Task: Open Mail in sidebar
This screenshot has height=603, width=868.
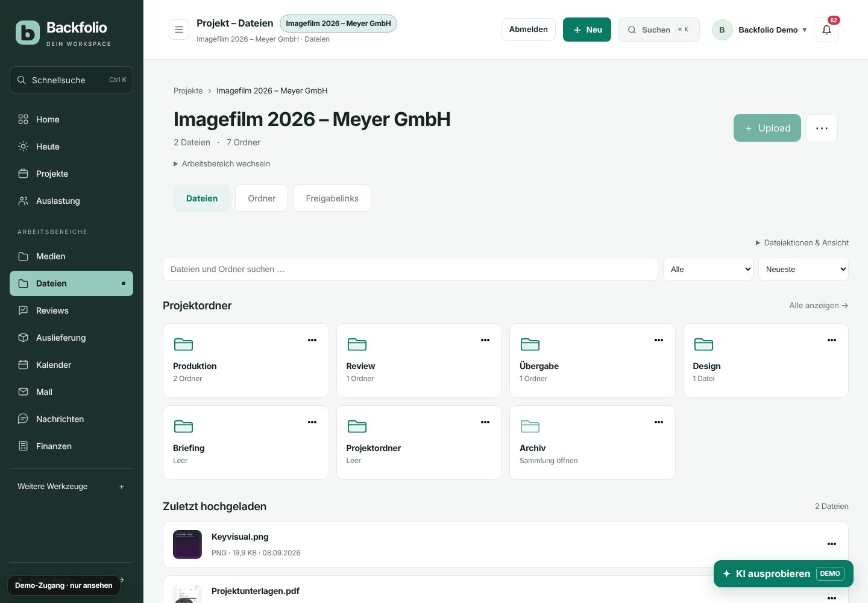Action: click(x=71, y=392)
